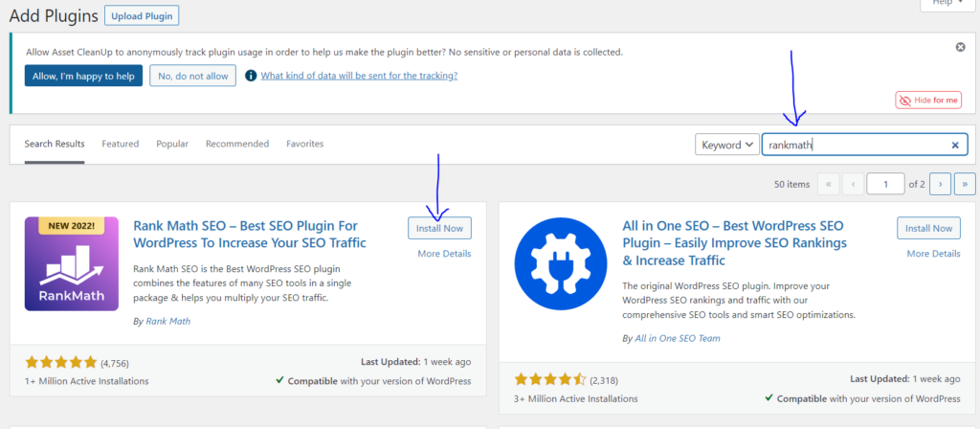Open Rank Math author link
Viewport: 980px width, 429px height.
168,322
